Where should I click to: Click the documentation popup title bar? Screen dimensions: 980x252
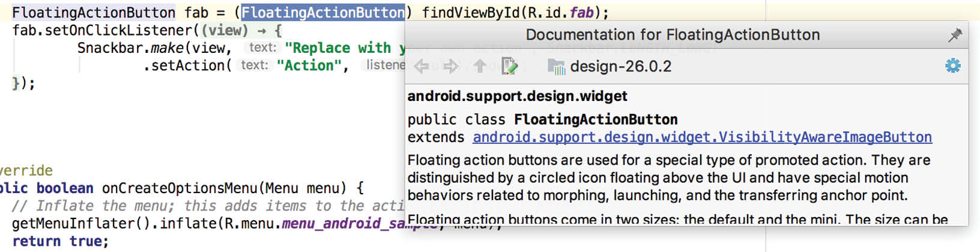click(673, 35)
